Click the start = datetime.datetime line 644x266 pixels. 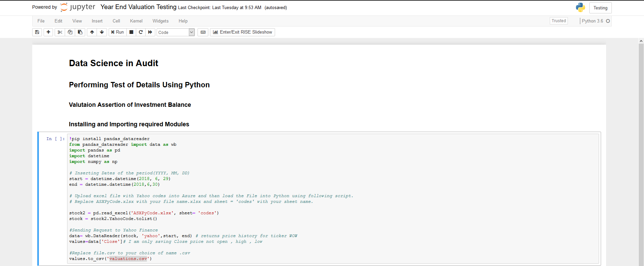pos(120,179)
